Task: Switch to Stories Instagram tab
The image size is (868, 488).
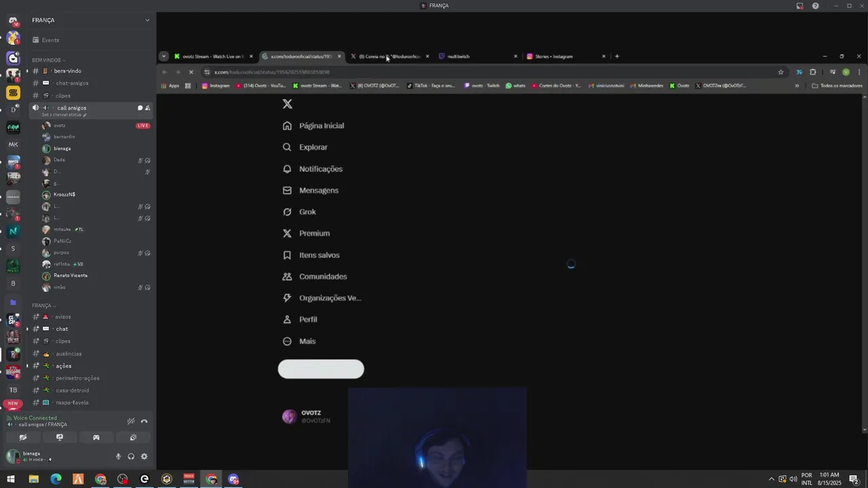Action: tap(566, 56)
